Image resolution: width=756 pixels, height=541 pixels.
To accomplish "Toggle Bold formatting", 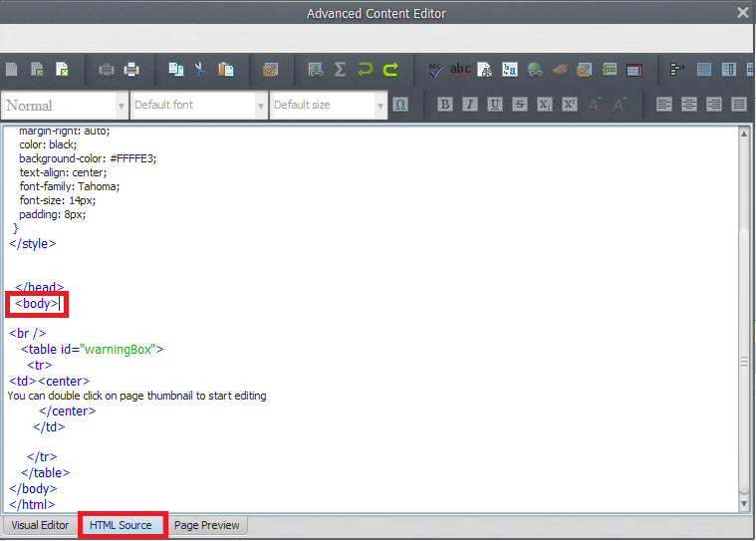I will (x=444, y=105).
